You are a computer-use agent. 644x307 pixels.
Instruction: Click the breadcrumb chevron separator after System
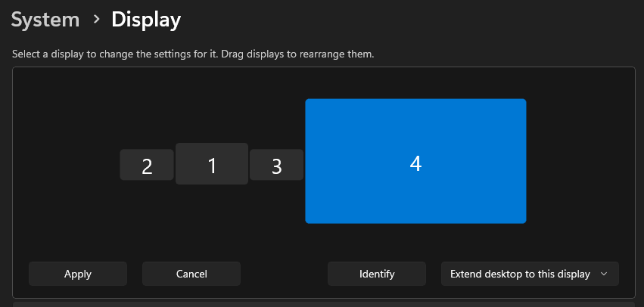[x=97, y=19]
